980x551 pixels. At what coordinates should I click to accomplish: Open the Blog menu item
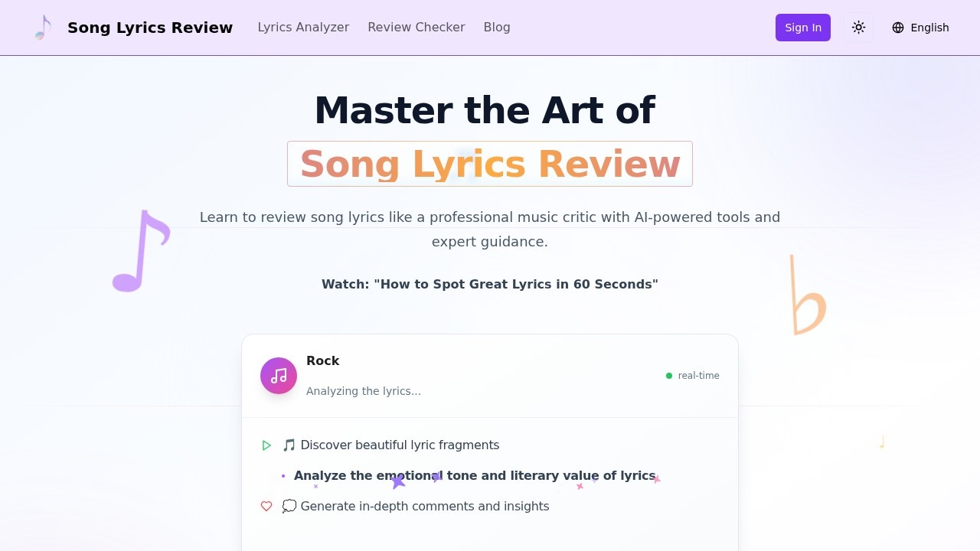(x=497, y=28)
